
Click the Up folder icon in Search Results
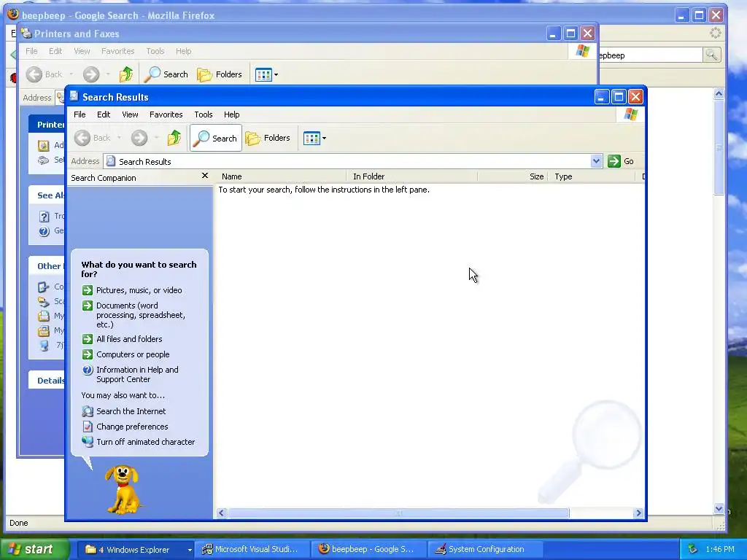coord(174,138)
